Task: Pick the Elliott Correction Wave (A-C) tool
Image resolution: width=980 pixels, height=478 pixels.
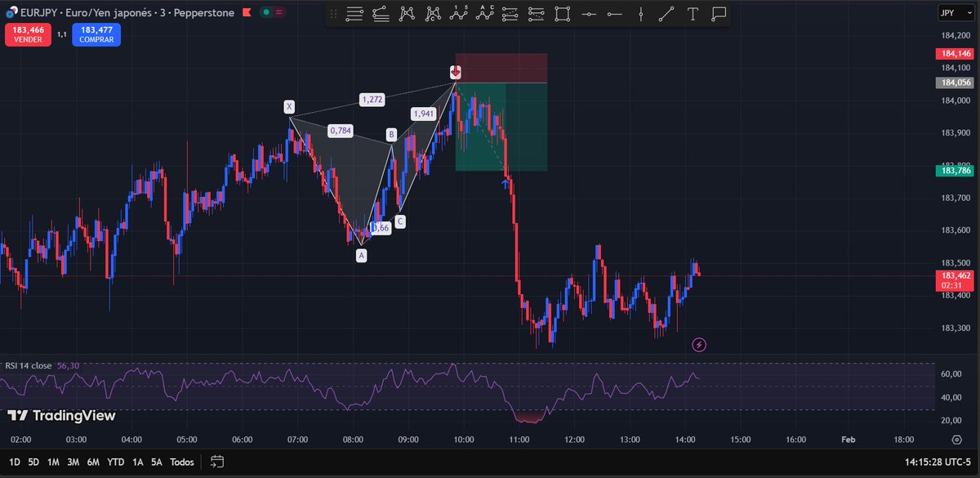Action: tap(487, 14)
